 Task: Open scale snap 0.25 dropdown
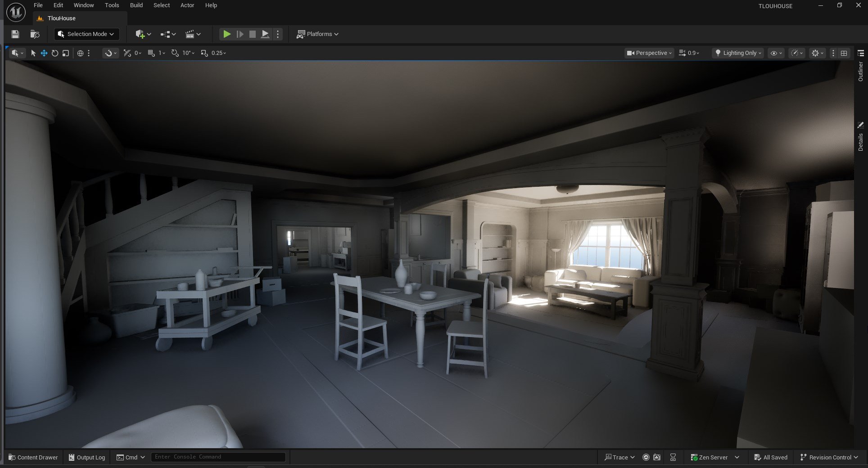click(219, 53)
